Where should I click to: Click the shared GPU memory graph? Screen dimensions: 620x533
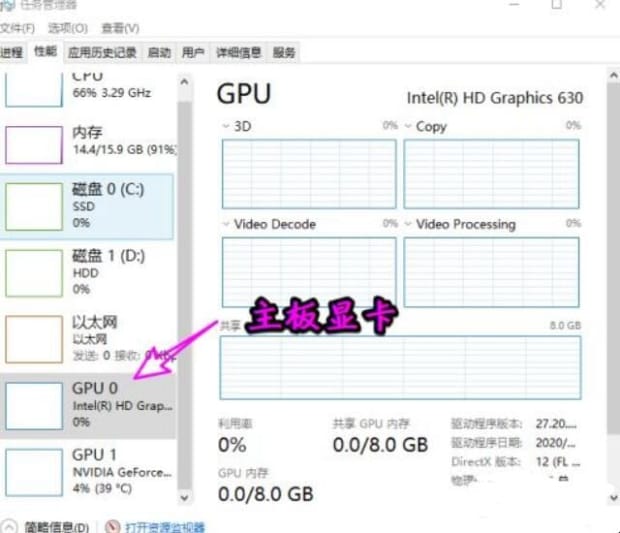tap(400, 367)
